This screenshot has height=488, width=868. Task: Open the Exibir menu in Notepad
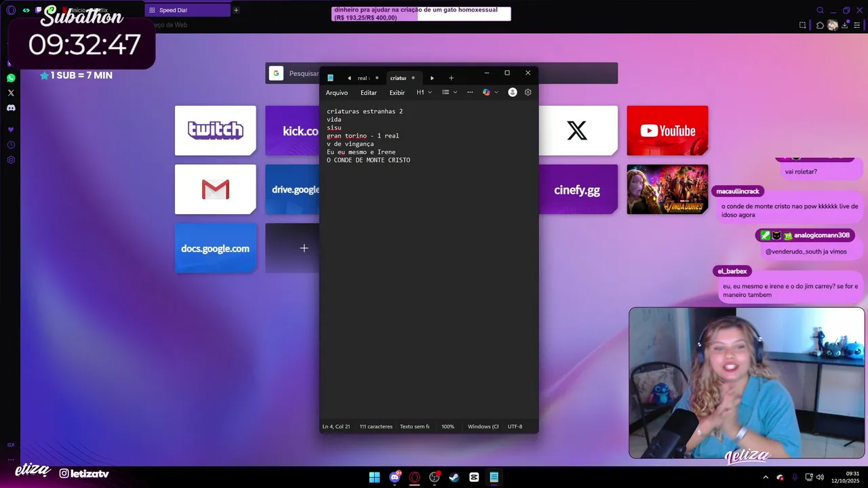397,92
